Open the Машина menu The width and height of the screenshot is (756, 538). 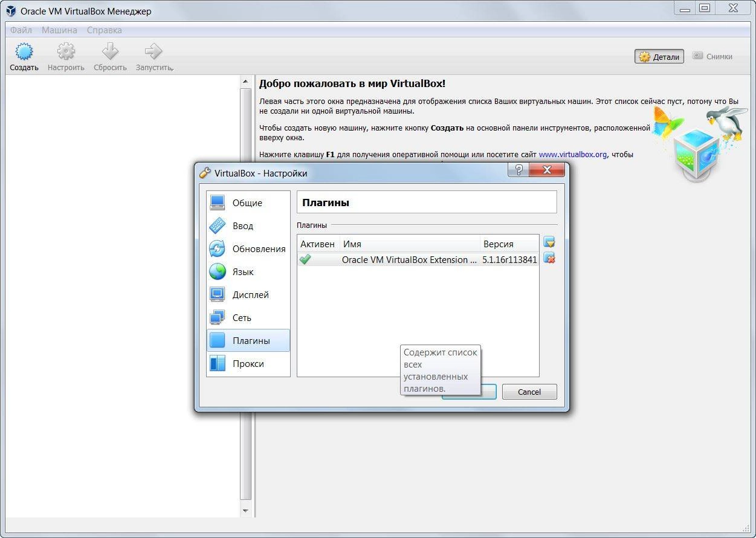pyautogui.click(x=59, y=30)
